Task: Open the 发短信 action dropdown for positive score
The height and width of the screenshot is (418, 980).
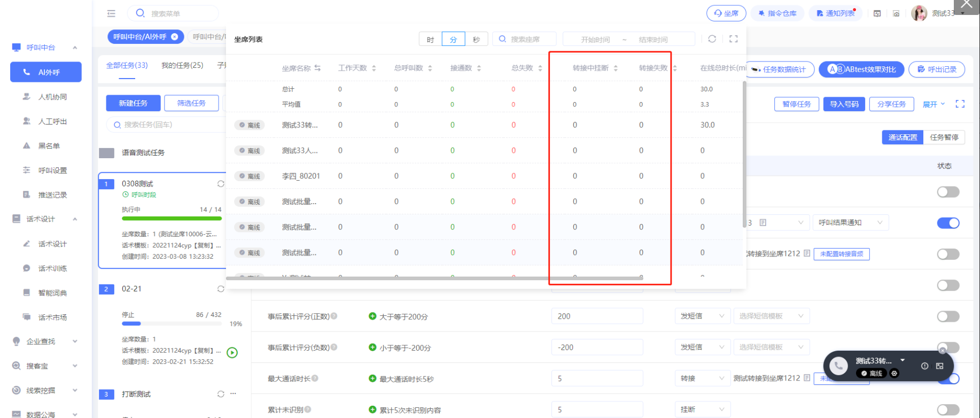Action: tap(702, 316)
